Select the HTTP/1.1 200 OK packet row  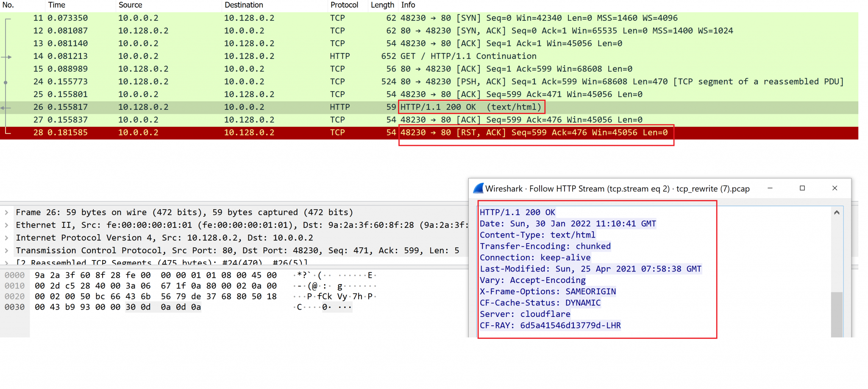(212, 107)
